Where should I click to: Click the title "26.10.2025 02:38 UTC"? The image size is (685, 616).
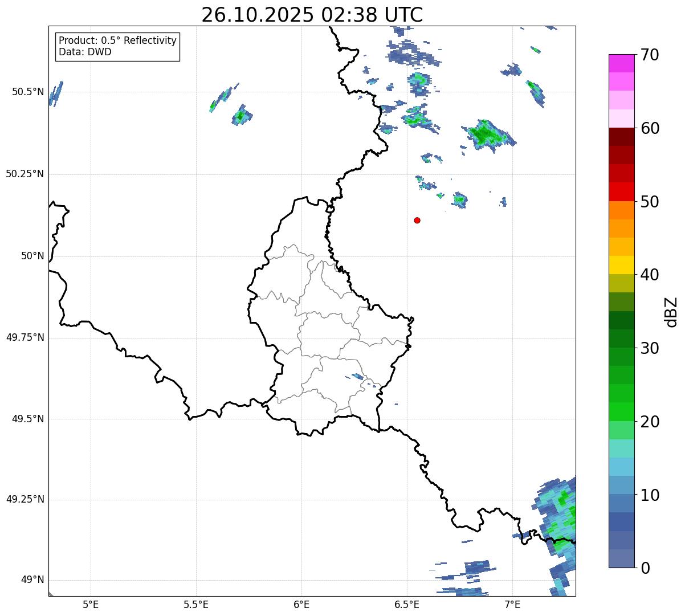tap(312, 14)
